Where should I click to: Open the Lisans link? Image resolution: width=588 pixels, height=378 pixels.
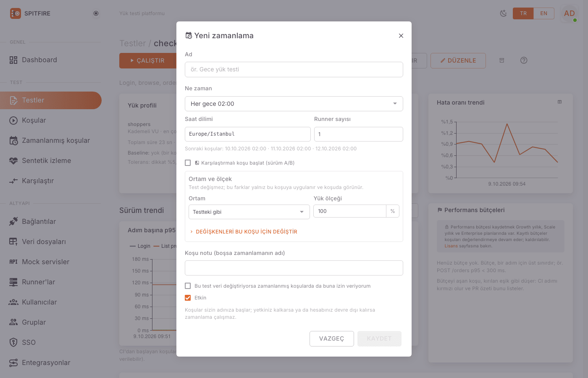pos(451,246)
